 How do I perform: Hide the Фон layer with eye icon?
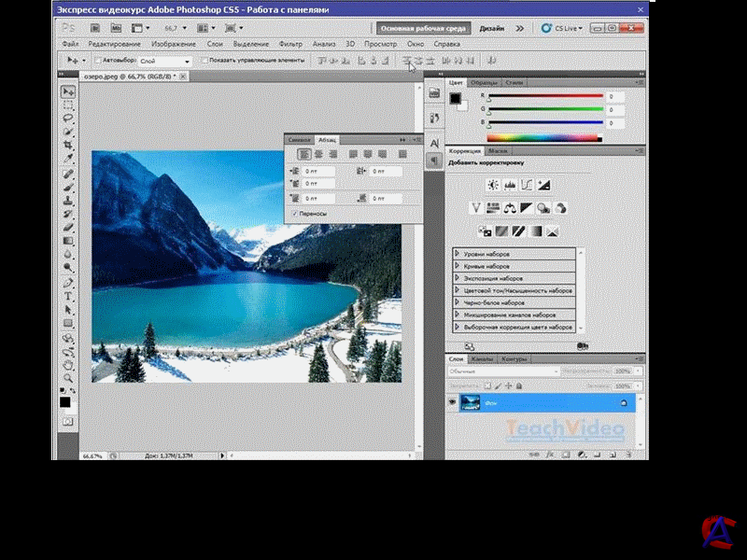tap(453, 401)
